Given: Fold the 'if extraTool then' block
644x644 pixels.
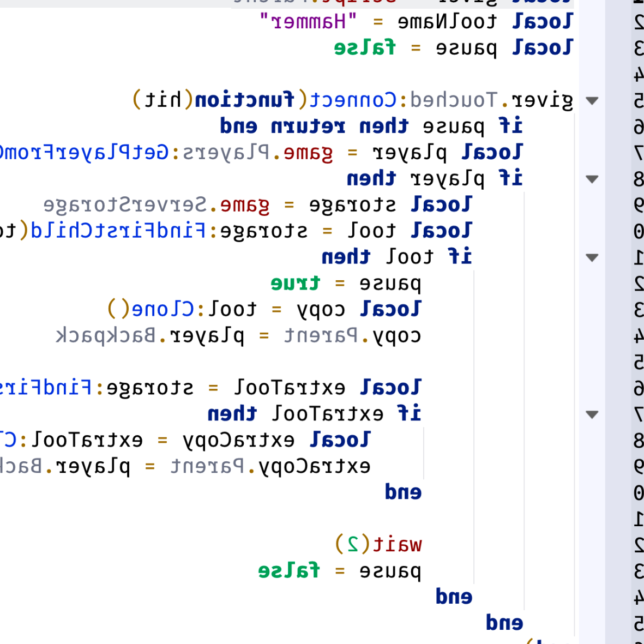Looking at the screenshot, I should (592, 414).
